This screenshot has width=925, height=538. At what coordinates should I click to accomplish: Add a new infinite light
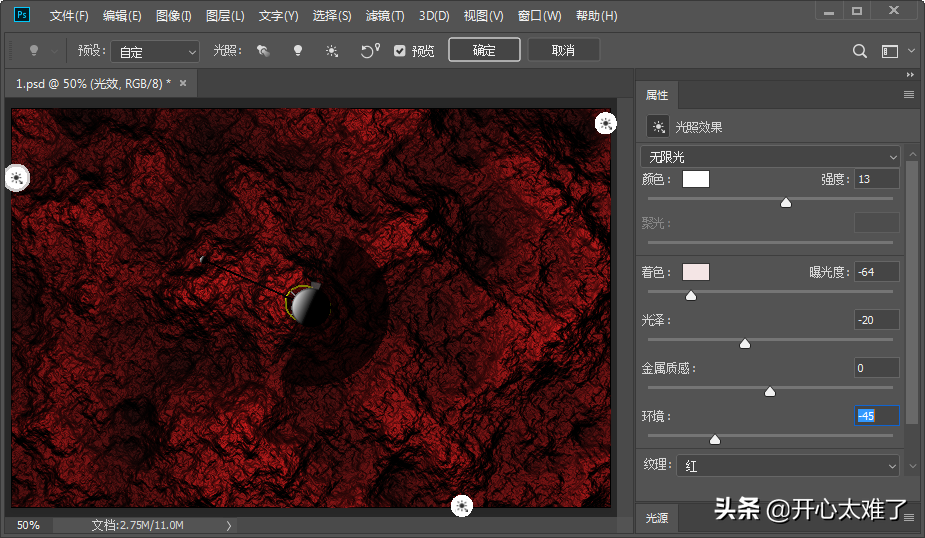pos(331,51)
